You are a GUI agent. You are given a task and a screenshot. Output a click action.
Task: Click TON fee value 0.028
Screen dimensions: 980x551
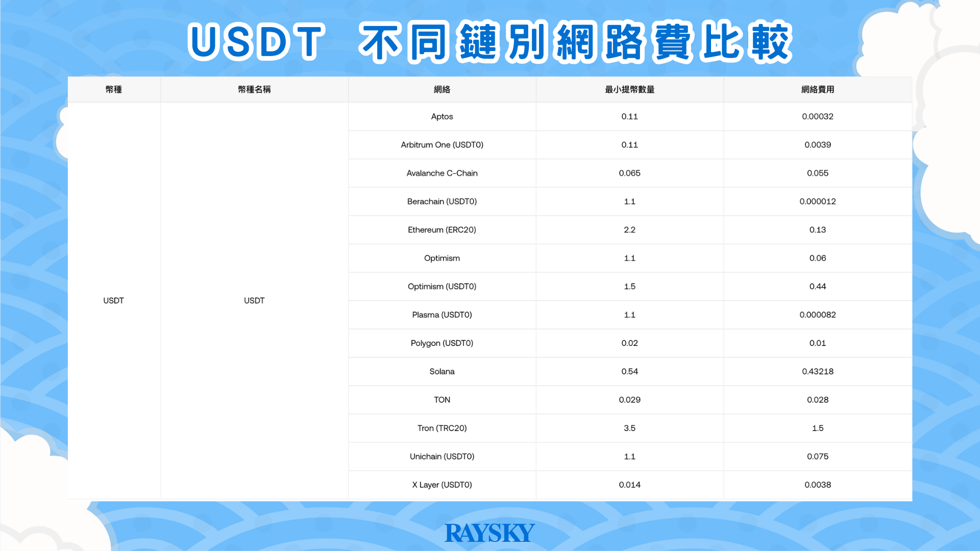point(818,399)
